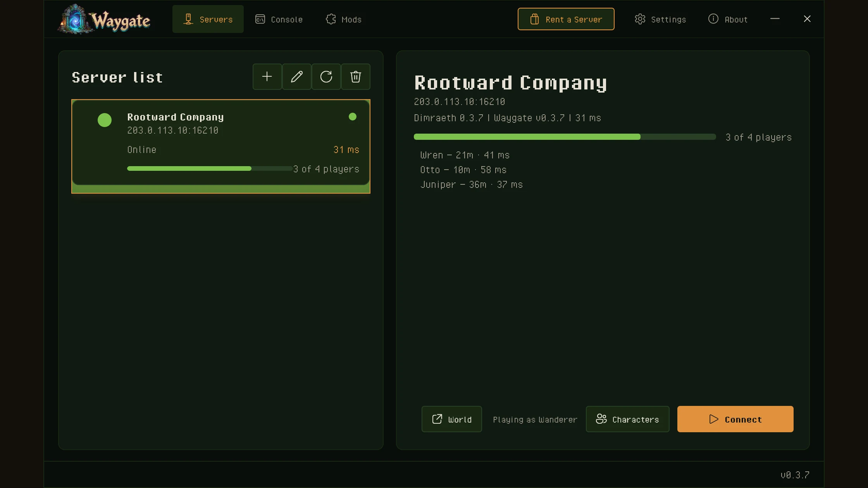Connect to Rootward Company
This screenshot has height=488, width=868.
[x=735, y=419]
